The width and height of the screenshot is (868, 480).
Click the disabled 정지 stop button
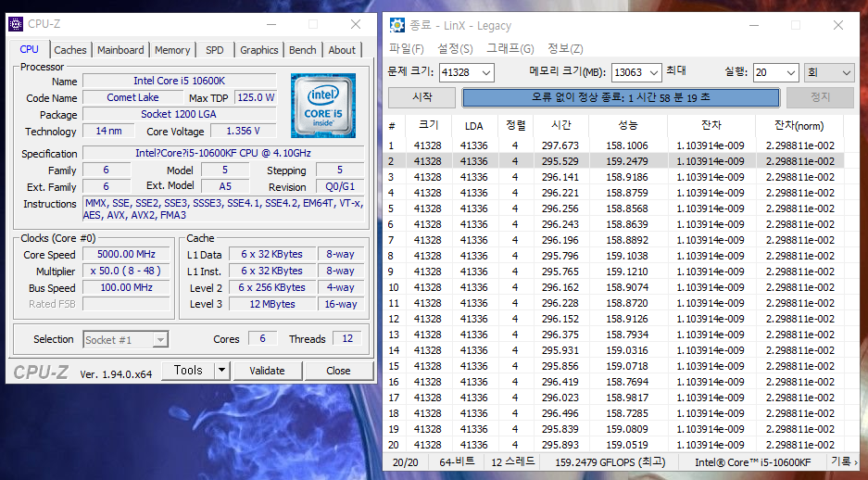820,97
